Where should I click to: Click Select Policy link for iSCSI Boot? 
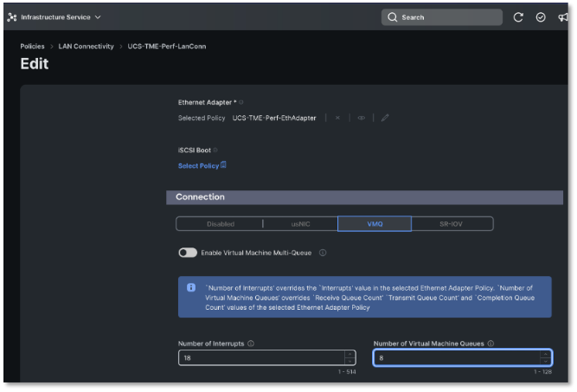[198, 166]
